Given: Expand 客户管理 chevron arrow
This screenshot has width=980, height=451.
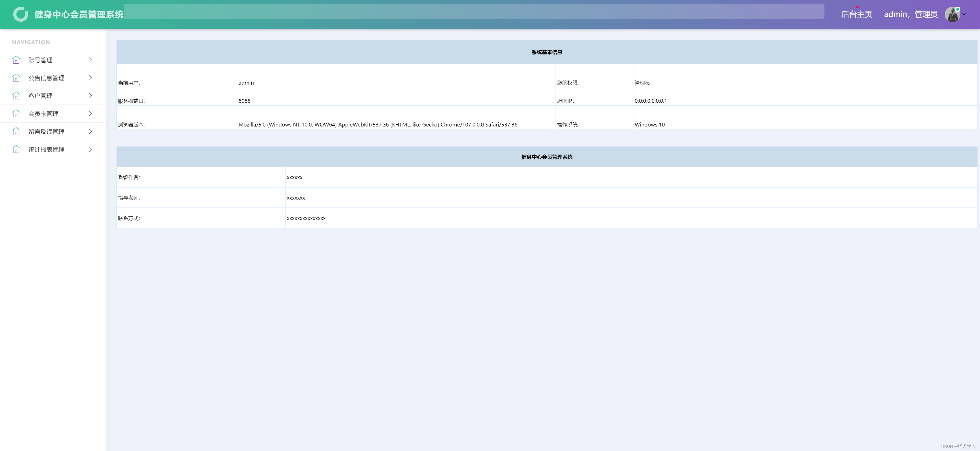Looking at the screenshot, I should pyautogui.click(x=91, y=96).
